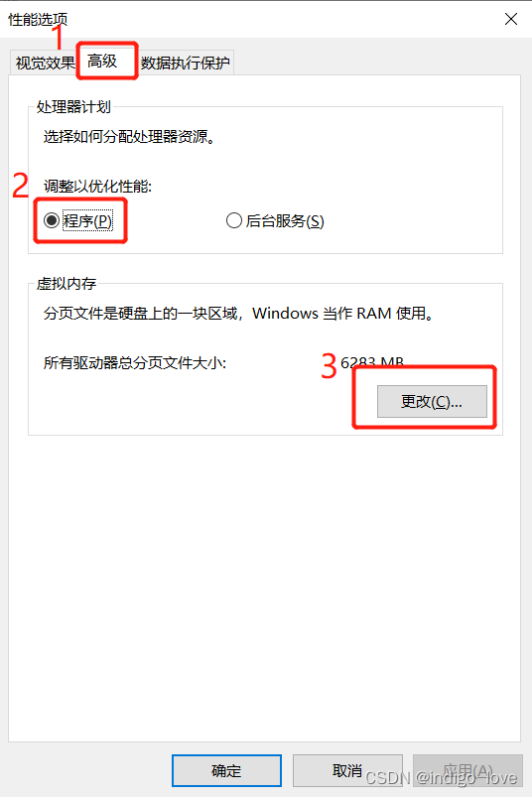Click the 调整以优化性能 label
Image resolution: width=532 pixels, height=797 pixels.
[97, 186]
